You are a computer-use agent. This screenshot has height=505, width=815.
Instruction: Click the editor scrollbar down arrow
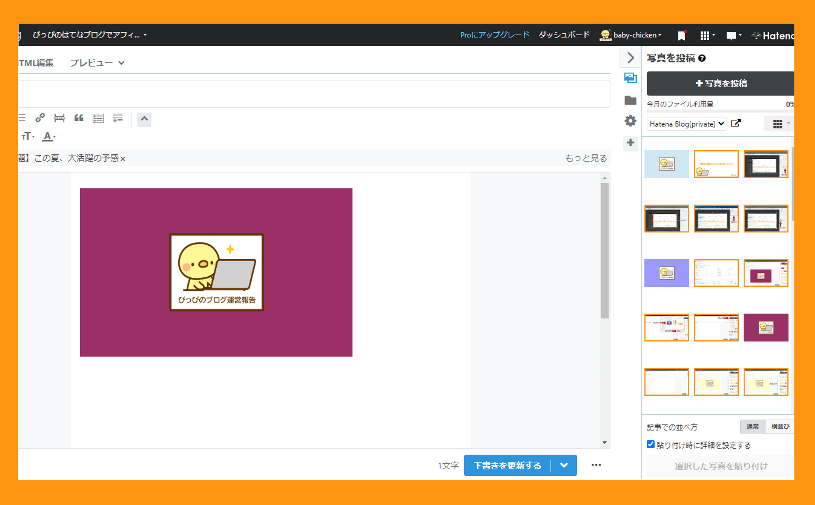[604, 443]
